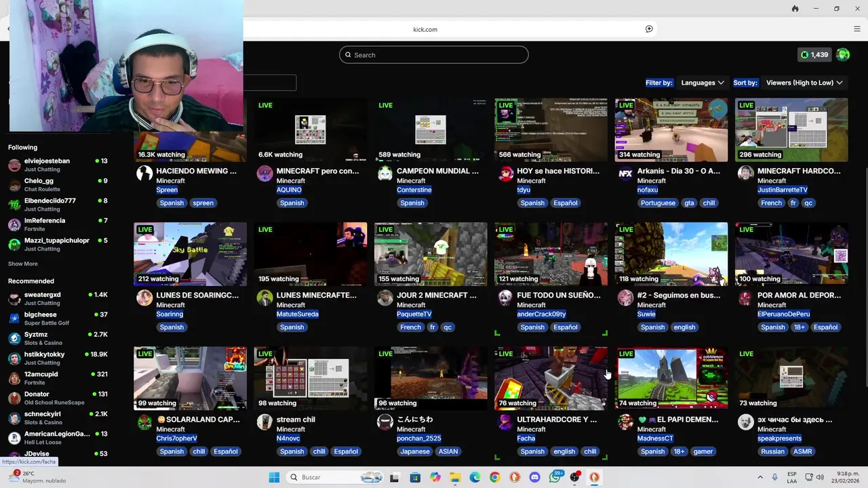Open Chelo_gg in Following sidebar
Screen dimensions: 868x488
[58, 184]
